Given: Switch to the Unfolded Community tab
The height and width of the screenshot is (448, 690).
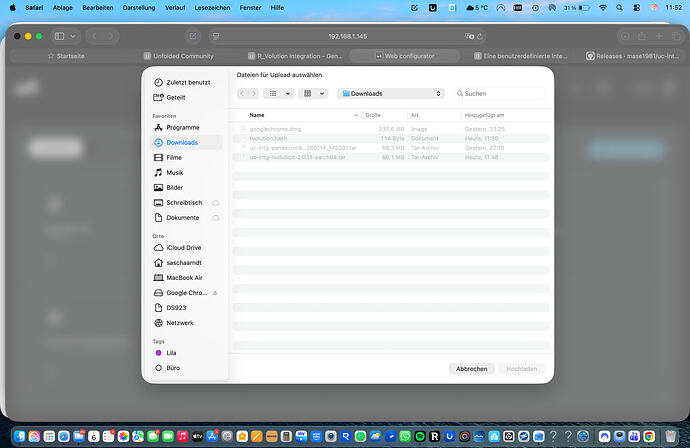Looking at the screenshot, I should (x=182, y=57).
